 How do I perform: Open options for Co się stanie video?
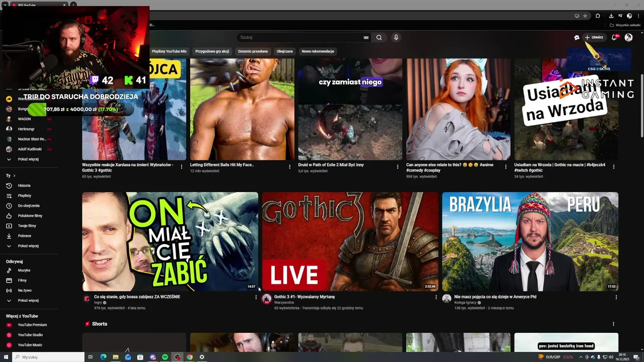(x=256, y=297)
